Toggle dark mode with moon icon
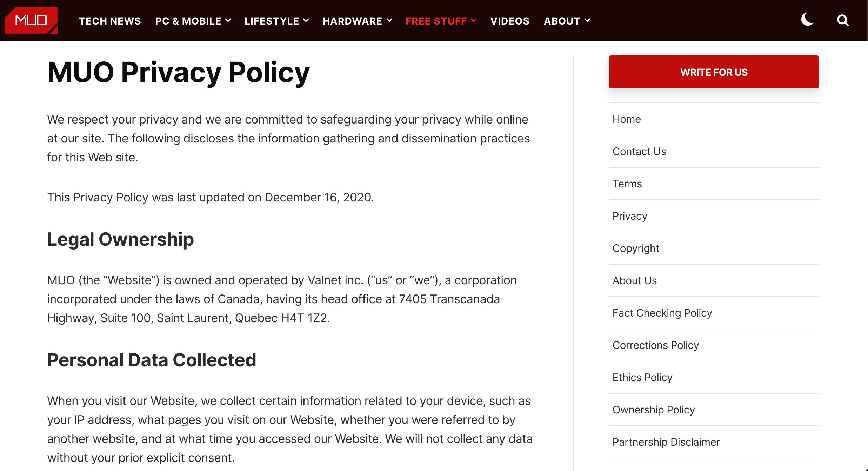The width and height of the screenshot is (868, 471). (x=807, y=20)
